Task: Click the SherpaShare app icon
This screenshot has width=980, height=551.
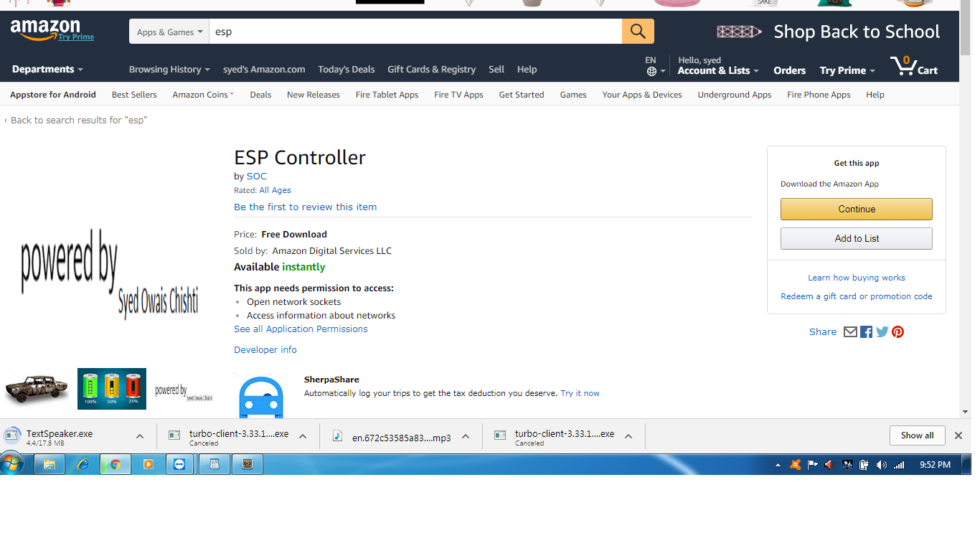Action: pyautogui.click(x=260, y=397)
